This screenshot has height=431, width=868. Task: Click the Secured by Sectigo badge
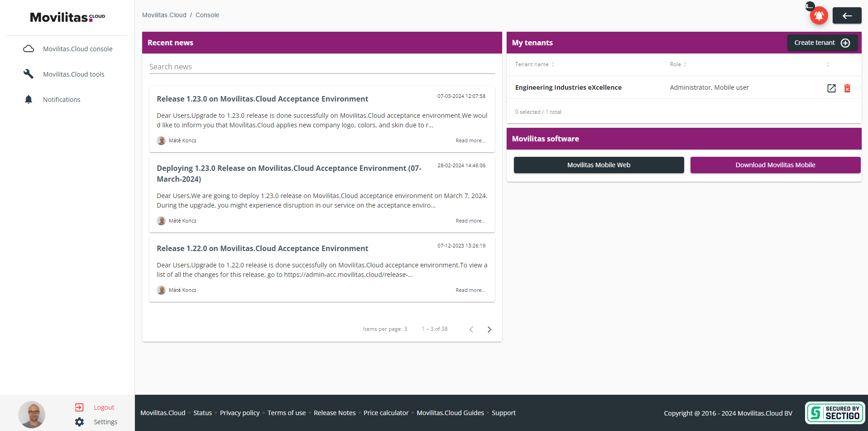(835, 413)
